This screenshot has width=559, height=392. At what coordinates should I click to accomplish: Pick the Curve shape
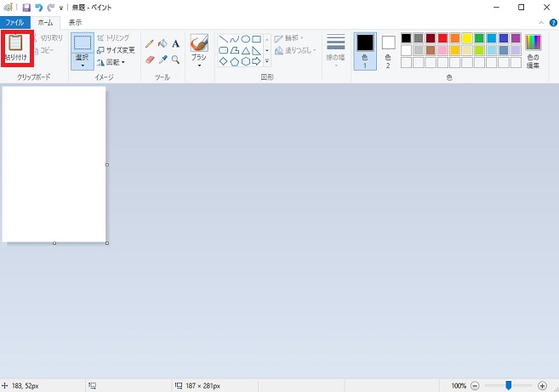(x=234, y=39)
